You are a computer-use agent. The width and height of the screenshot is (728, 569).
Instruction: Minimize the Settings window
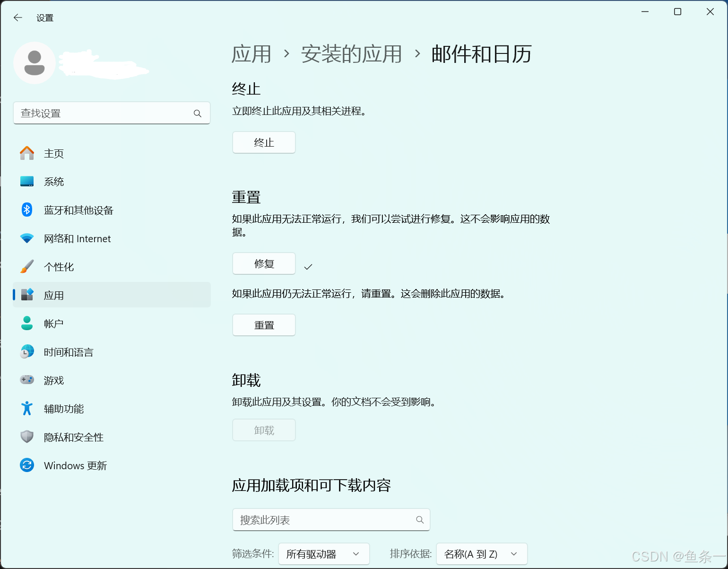click(x=645, y=12)
